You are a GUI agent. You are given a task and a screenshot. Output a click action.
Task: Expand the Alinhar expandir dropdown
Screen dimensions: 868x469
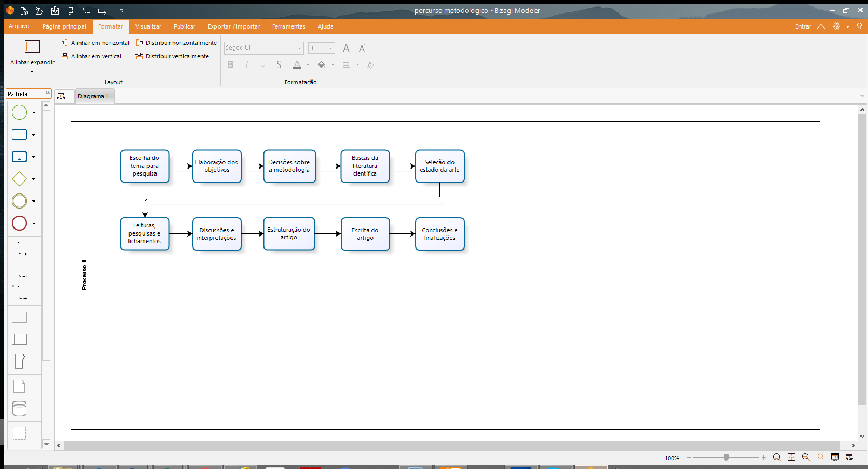click(32, 71)
